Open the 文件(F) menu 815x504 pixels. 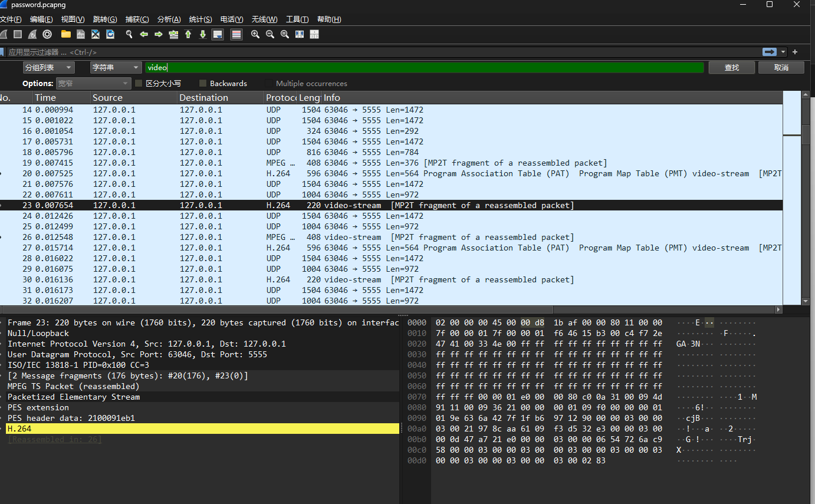coord(11,19)
